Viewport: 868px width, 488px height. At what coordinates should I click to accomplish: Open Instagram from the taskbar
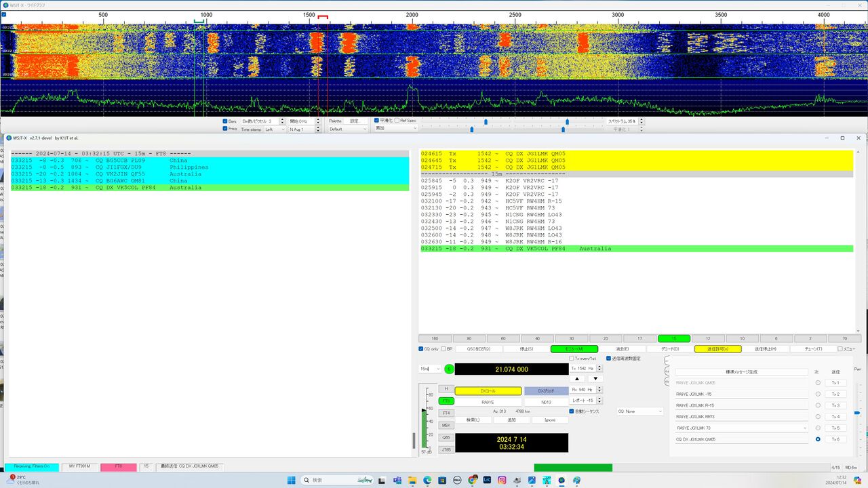[502, 480]
